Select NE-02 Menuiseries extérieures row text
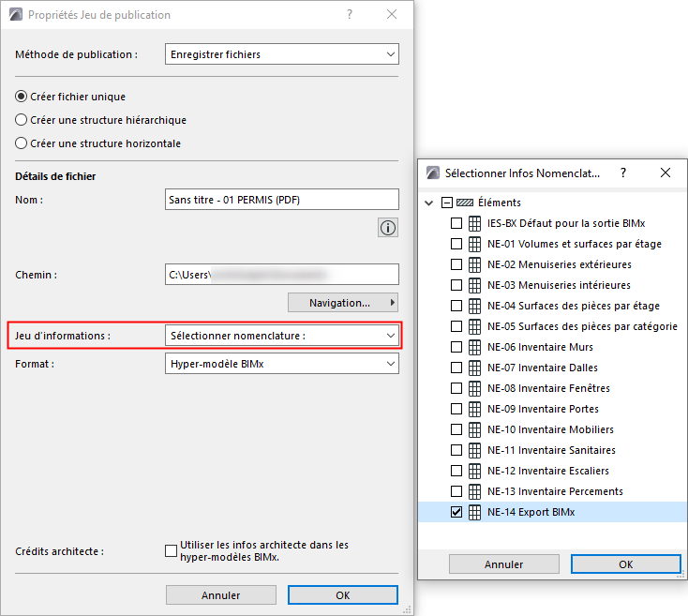 coord(559,264)
